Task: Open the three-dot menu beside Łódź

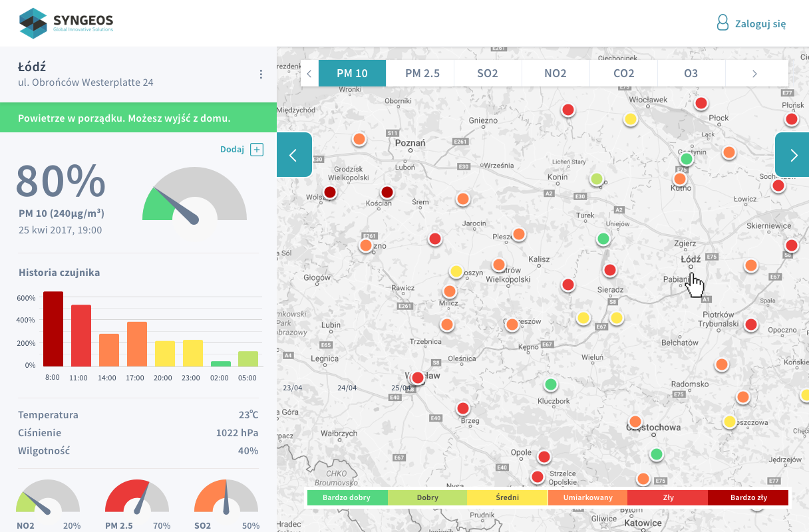Action: pyautogui.click(x=261, y=74)
